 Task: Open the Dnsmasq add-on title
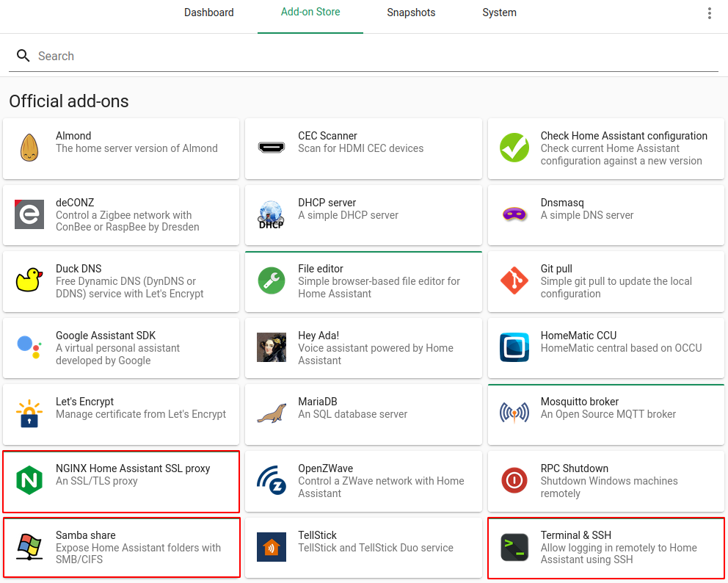tap(562, 203)
